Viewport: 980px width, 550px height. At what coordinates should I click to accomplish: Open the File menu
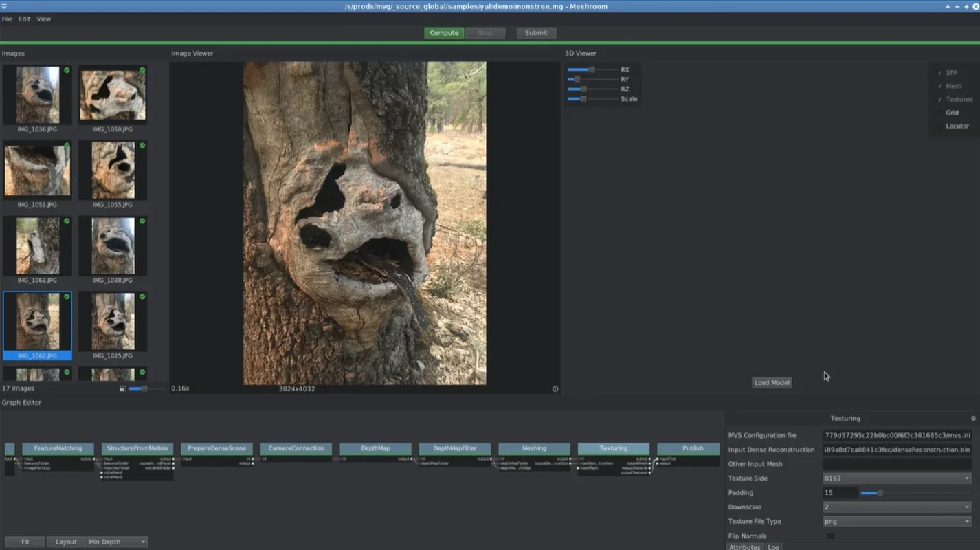[x=7, y=19]
